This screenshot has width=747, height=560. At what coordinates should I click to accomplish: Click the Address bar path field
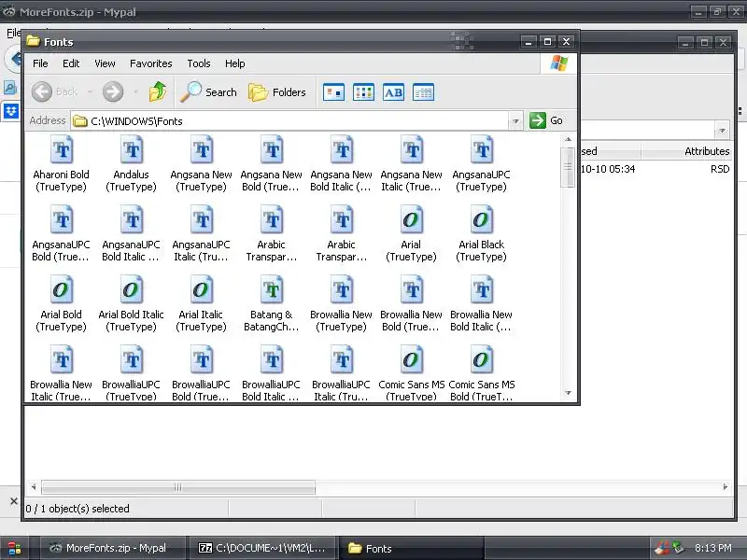click(x=290, y=121)
